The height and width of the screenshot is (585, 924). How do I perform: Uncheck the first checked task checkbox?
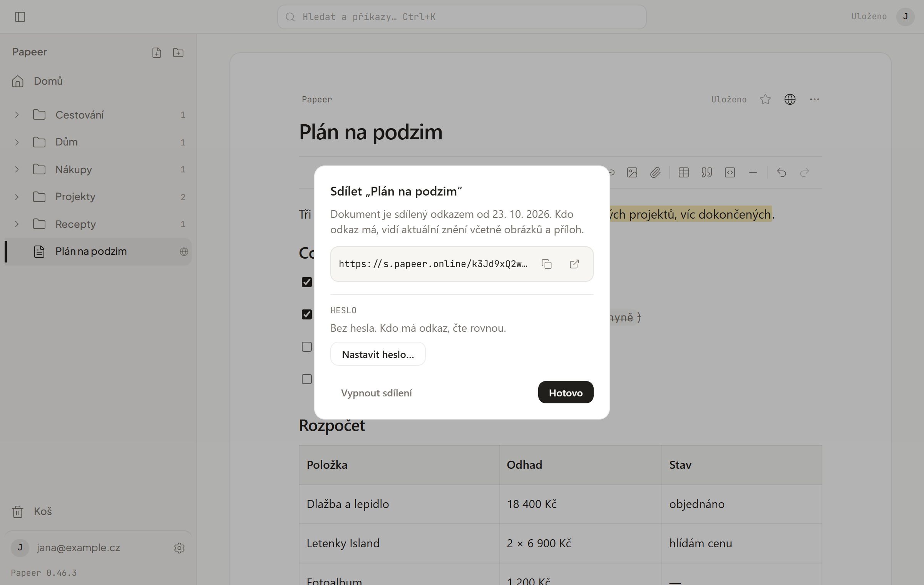click(x=307, y=282)
